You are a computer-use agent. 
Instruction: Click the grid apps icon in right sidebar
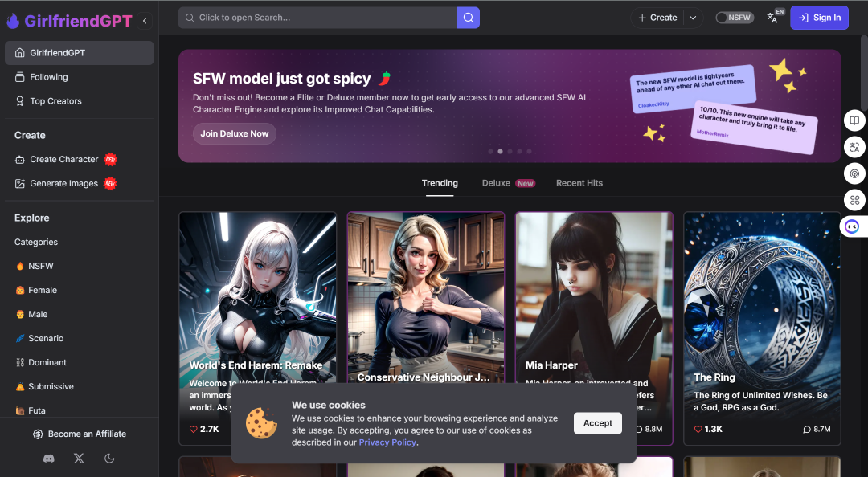[x=854, y=200]
